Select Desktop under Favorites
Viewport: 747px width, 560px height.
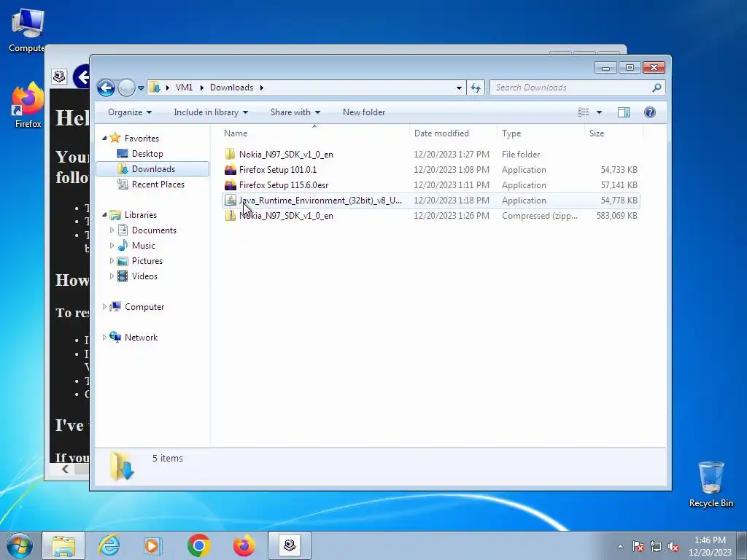tap(147, 154)
